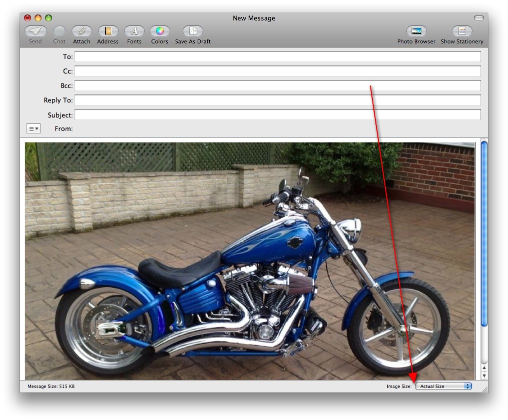The image size is (508, 420).
Task: Open the Address book panel
Action: point(108,31)
